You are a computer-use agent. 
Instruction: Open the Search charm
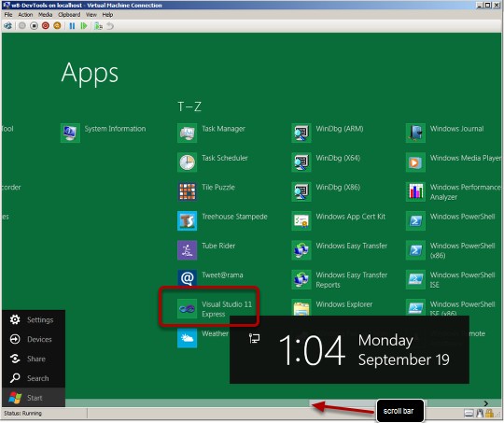pos(34,378)
